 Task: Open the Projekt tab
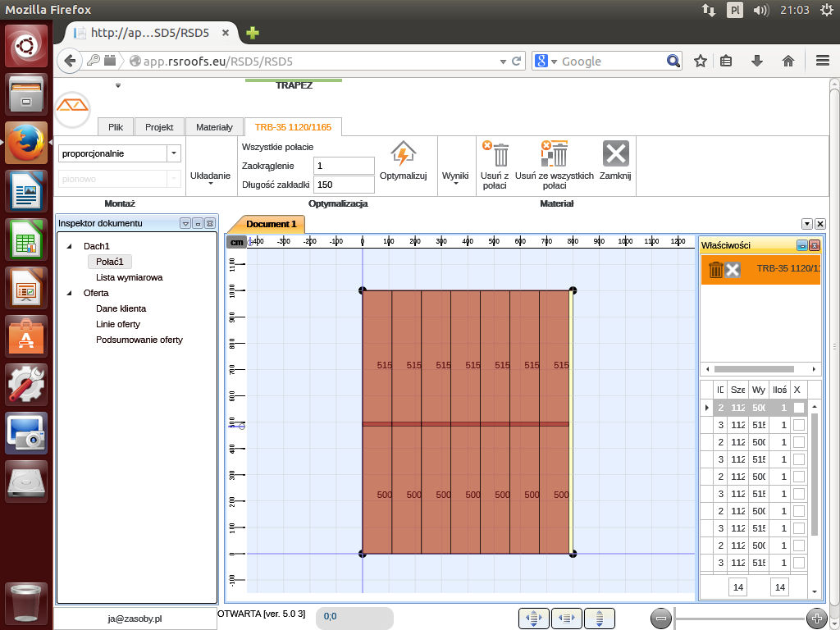point(159,127)
